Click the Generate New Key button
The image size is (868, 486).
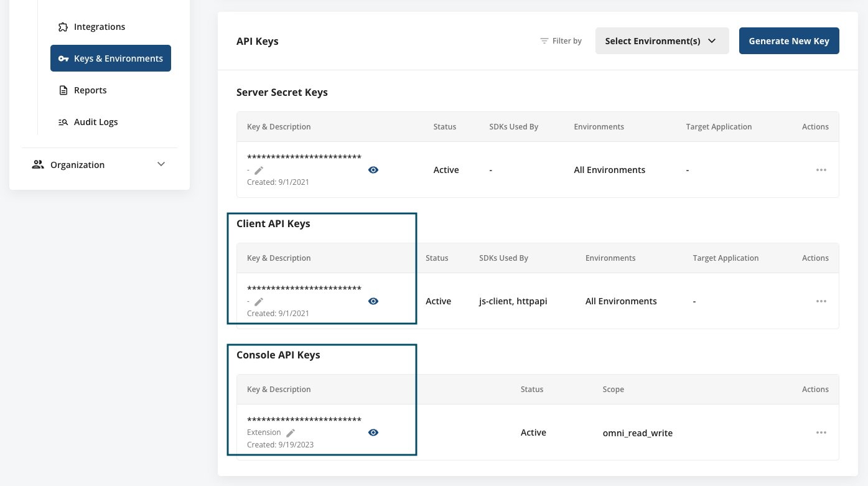coord(789,40)
